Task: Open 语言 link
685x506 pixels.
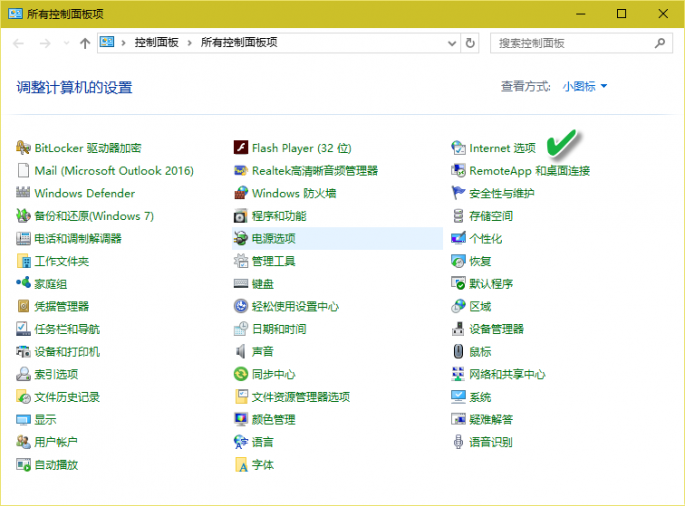Action: click(x=263, y=442)
